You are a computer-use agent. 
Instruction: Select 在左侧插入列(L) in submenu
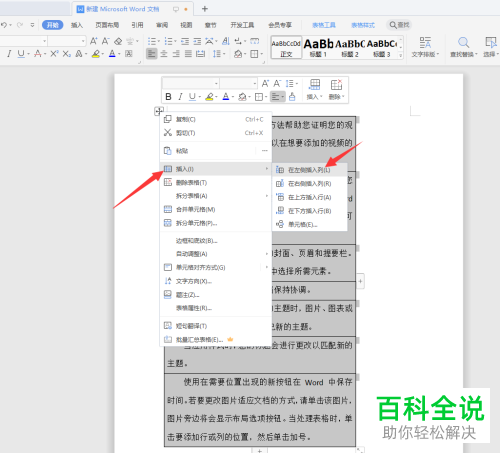[310, 170]
